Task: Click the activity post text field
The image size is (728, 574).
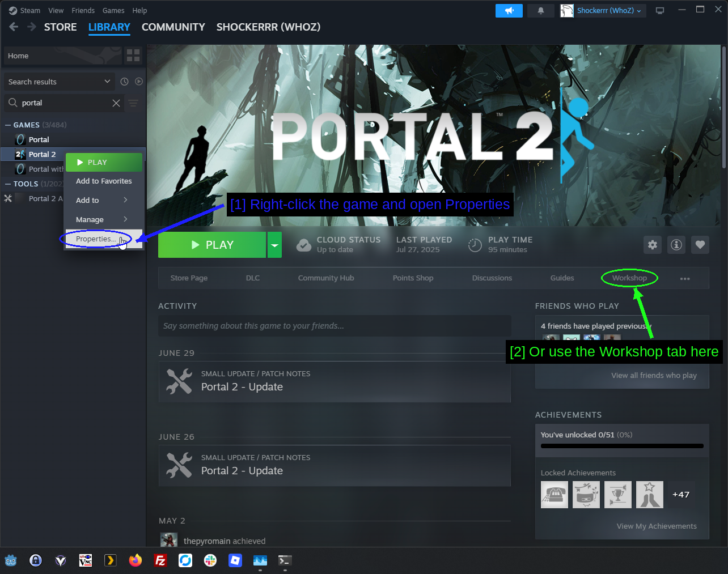Action: pyautogui.click(x=335, y=326)
